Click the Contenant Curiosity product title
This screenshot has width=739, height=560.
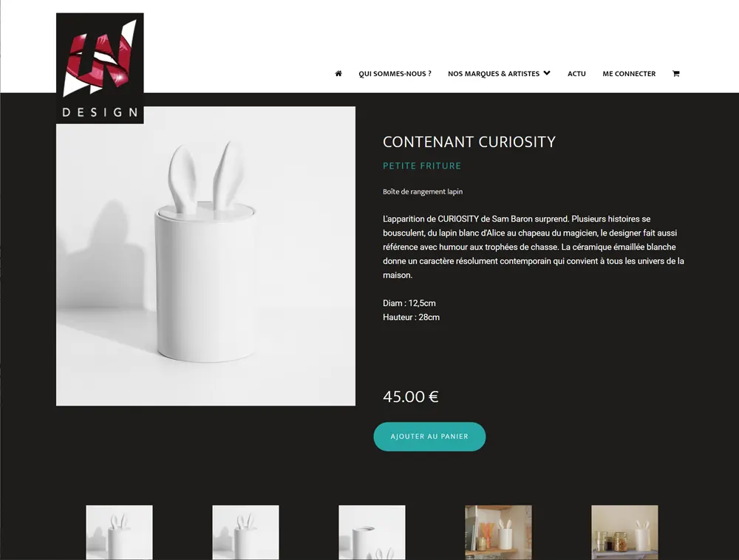tap(469, 142)
